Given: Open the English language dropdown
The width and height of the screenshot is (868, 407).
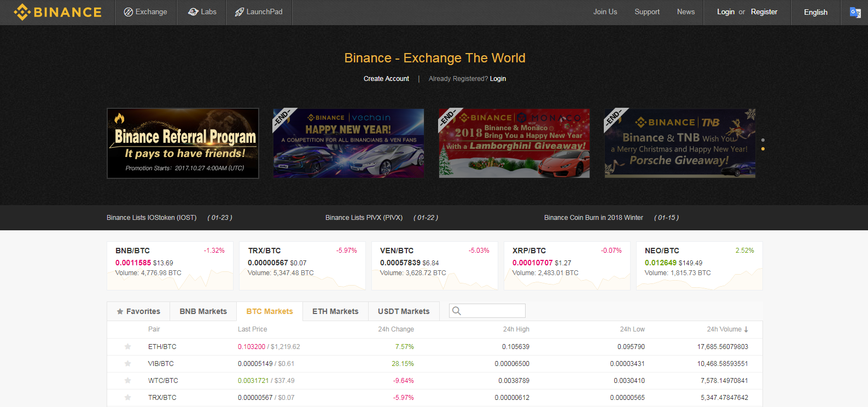Looking at the screenshot, I should (x=815, y=12).
